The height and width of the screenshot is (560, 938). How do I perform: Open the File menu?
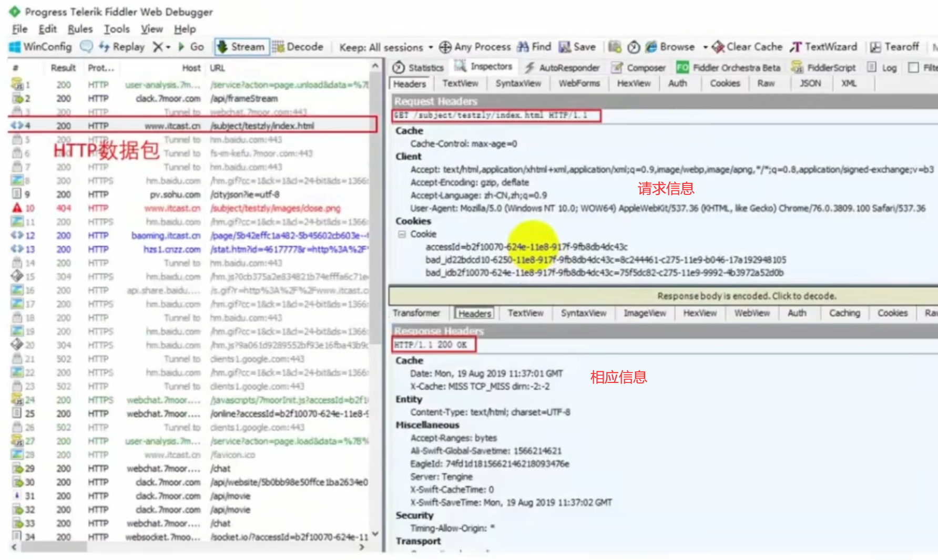(20, 29)
